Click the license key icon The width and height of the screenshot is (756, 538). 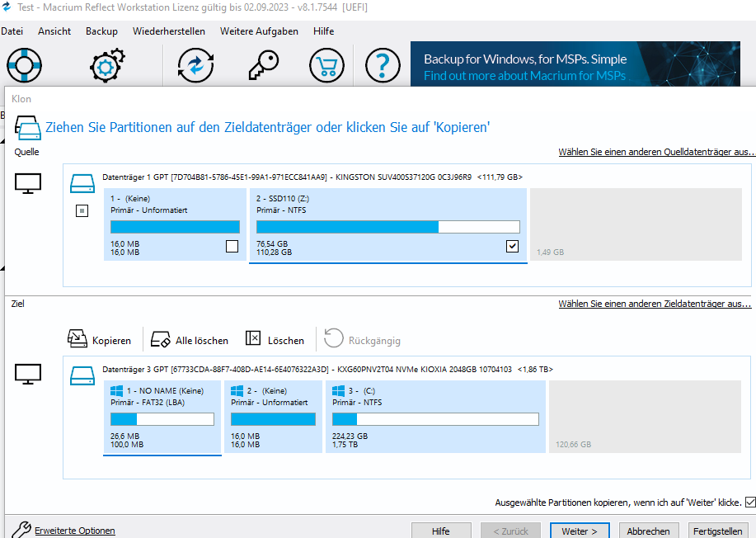pos(264,65)
